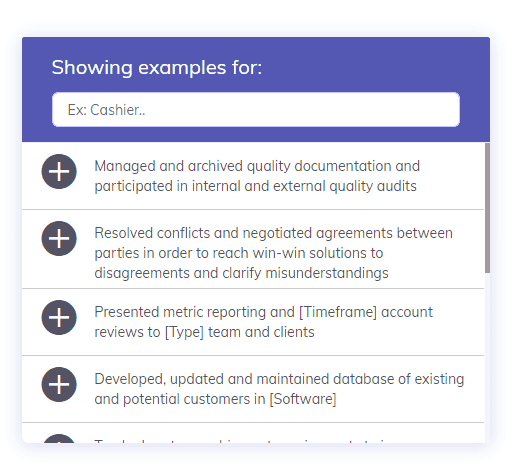Image resolution: width=514 pixels, height=474 pixels.
Task: Click the partially visible plus icon at list bottom
Action: pyautogui.click(x=59, y=439)
